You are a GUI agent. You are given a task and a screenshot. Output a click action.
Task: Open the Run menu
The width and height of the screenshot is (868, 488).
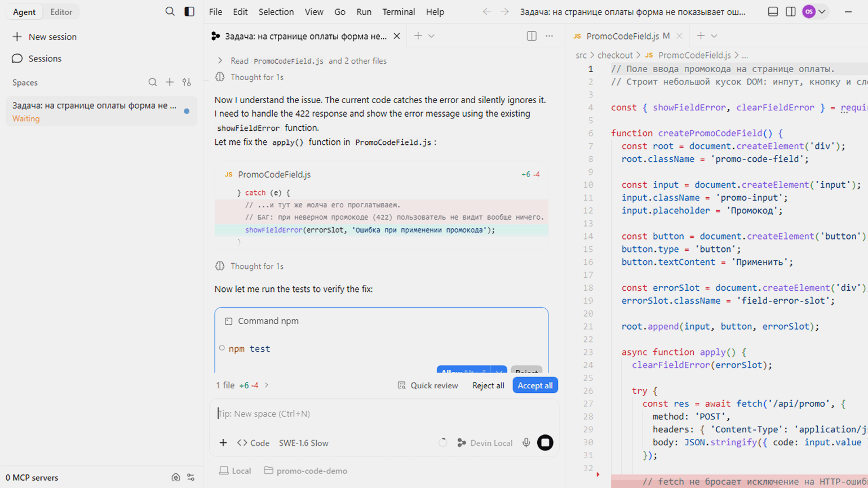point(364,12)
